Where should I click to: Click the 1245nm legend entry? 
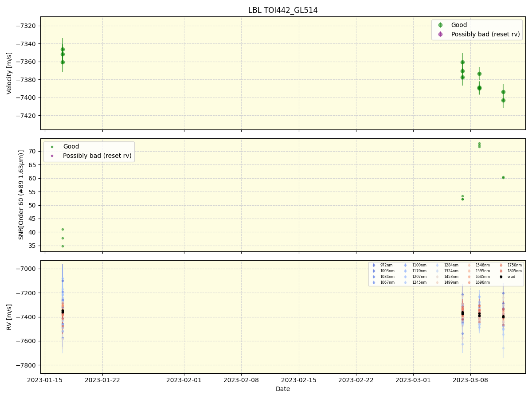[415, 282]
